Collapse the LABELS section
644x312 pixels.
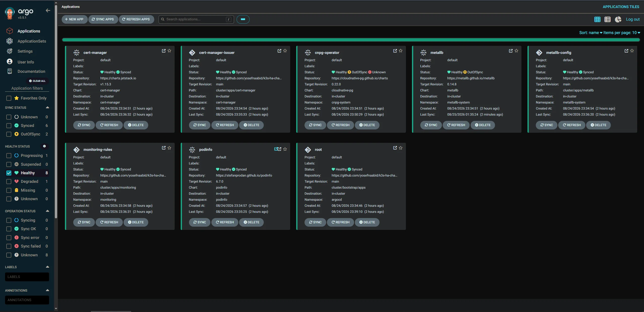(x=47, y=267)
